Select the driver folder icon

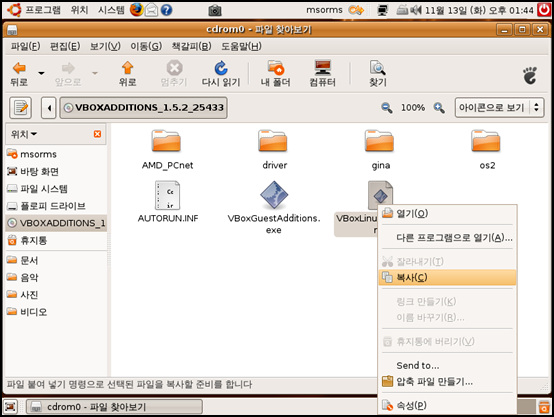272,141
